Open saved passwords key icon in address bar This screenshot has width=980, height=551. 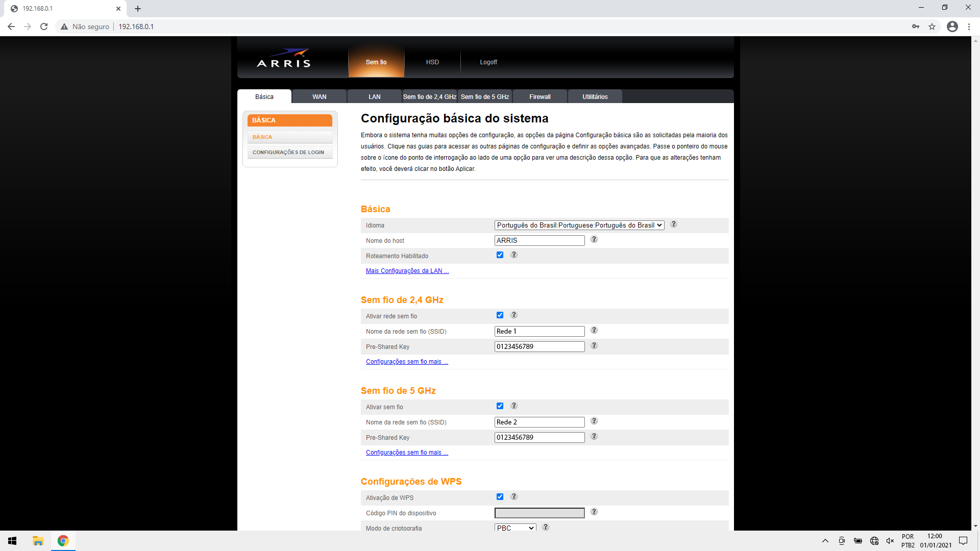tap(916, 27)
